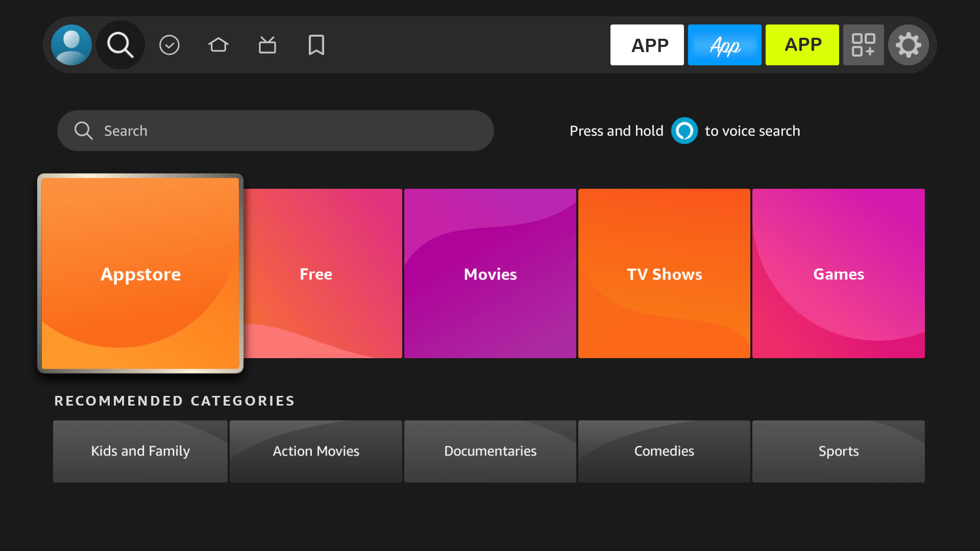Viewport: 980px width, 551px height.
Task: Open the Live TV icon
Action: [x=267, y=45]
